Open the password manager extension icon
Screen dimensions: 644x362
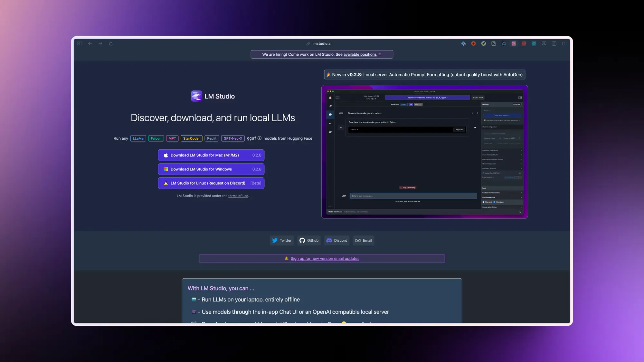[x=463, y=43]
